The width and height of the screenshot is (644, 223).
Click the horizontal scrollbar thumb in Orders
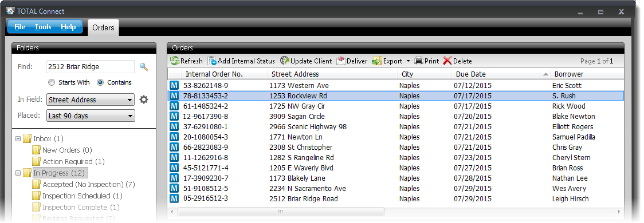[x=281, y=212]
